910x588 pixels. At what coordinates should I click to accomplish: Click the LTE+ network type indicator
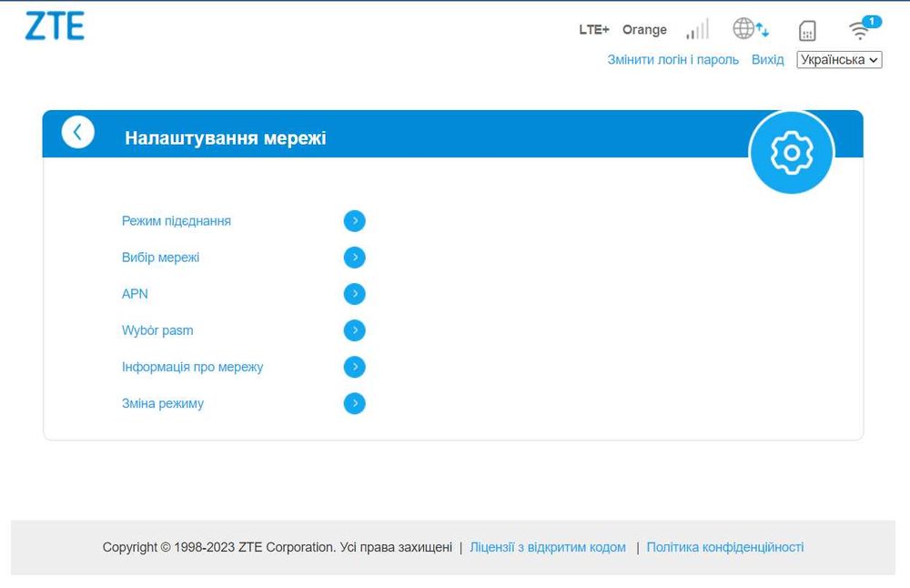pyautogui.click(x=594, y=30)
